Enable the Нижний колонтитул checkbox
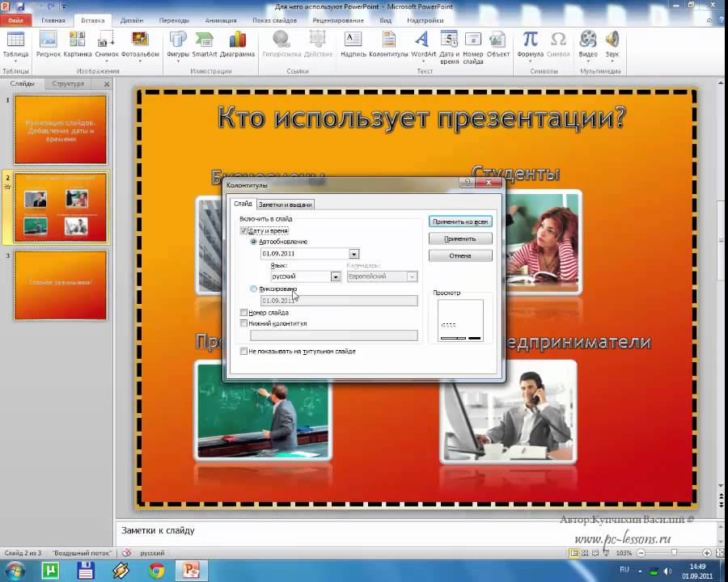Image resolution: width=728 pixels, height=582 pixels. pos(243,323)
